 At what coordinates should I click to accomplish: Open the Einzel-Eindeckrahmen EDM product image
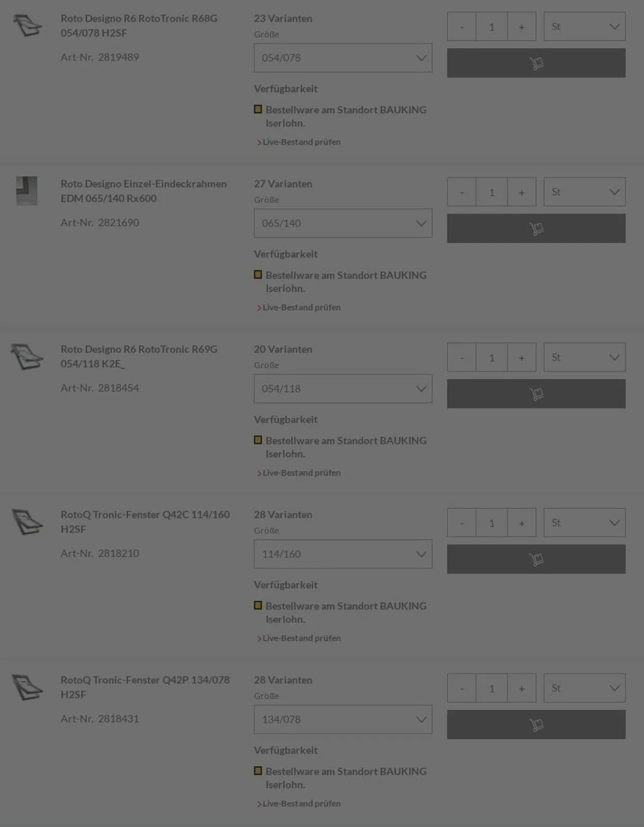tap(27, 191)
